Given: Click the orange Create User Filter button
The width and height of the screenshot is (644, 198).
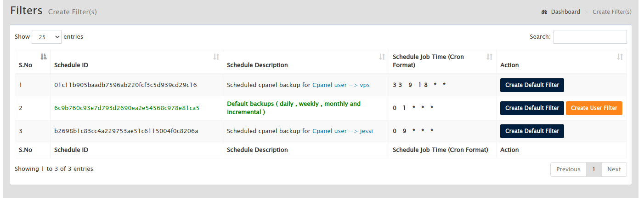Looking at the screenshot, I should pos(594,108).
